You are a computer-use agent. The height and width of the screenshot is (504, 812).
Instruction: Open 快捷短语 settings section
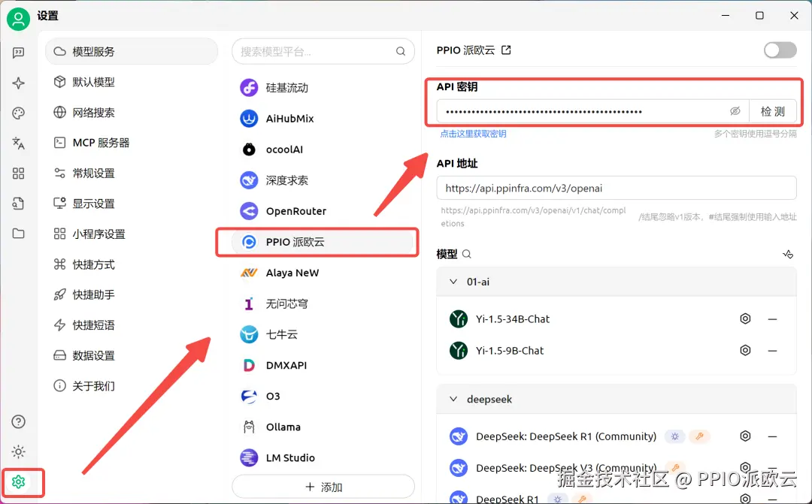(132, 325)
